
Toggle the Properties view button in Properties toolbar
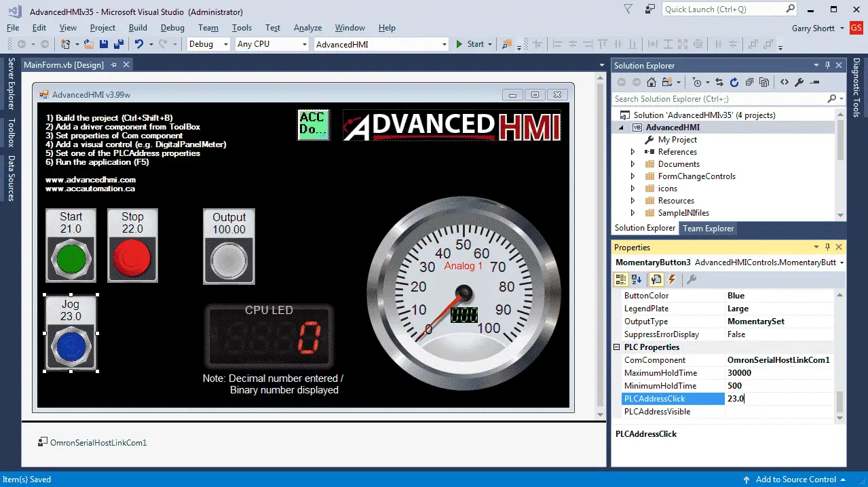[656, 279]
